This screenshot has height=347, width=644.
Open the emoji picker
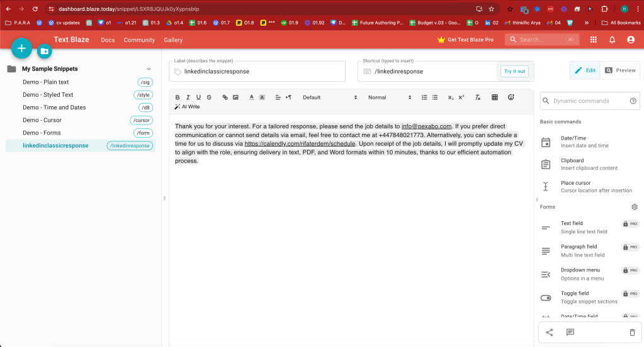coord(511,97)
